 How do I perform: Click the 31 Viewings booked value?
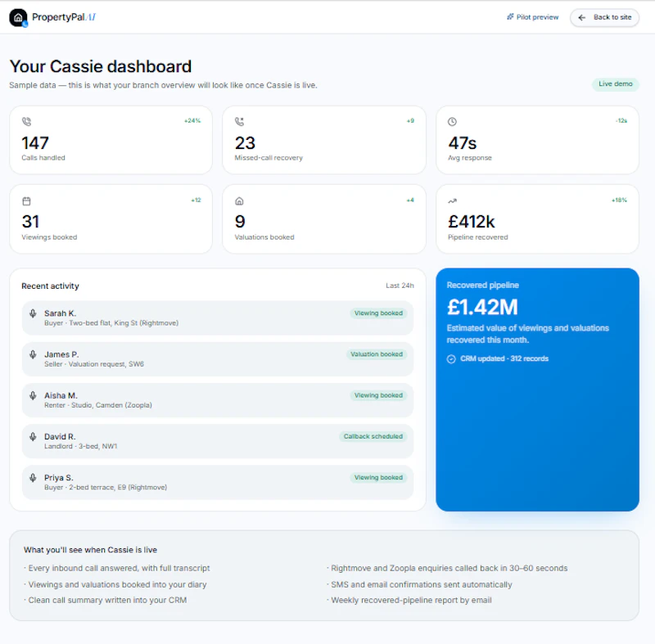[x=30, y=222]
